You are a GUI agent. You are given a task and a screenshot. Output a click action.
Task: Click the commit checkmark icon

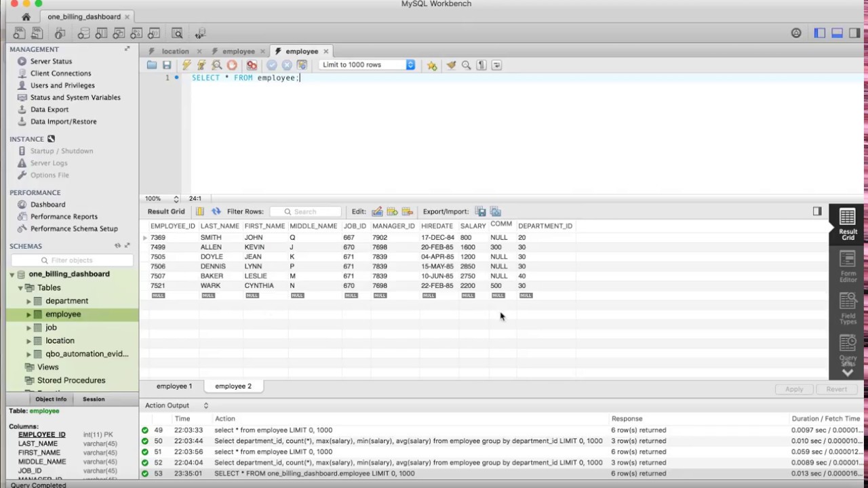pos(272,65)
